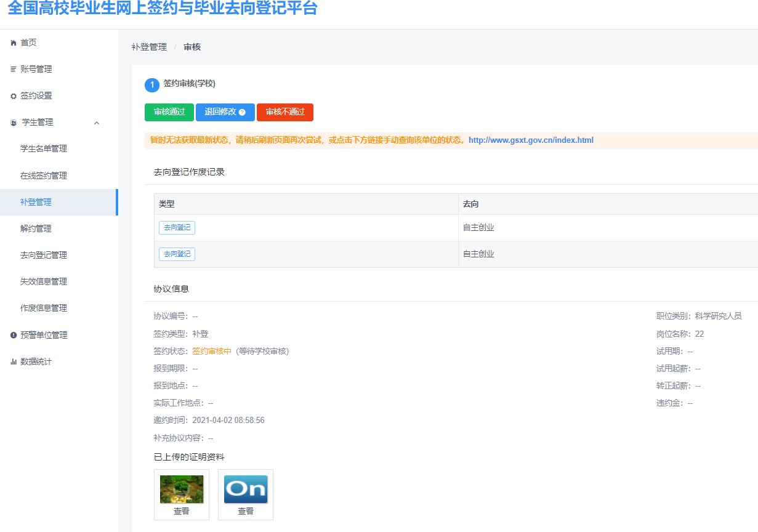The height and width of the screenshot is (532, 758).
Task: Click the 账号管理 list icon
Action: 14,70
